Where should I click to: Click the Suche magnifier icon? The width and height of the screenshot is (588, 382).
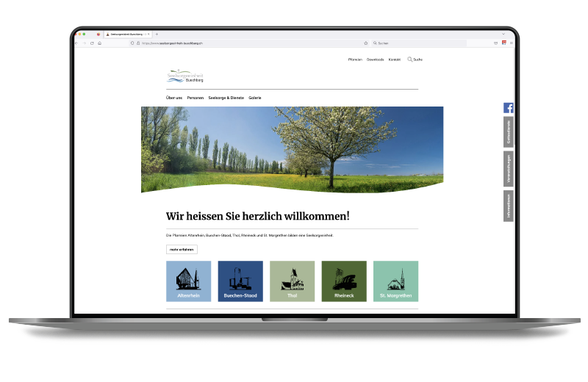[409, 59]
